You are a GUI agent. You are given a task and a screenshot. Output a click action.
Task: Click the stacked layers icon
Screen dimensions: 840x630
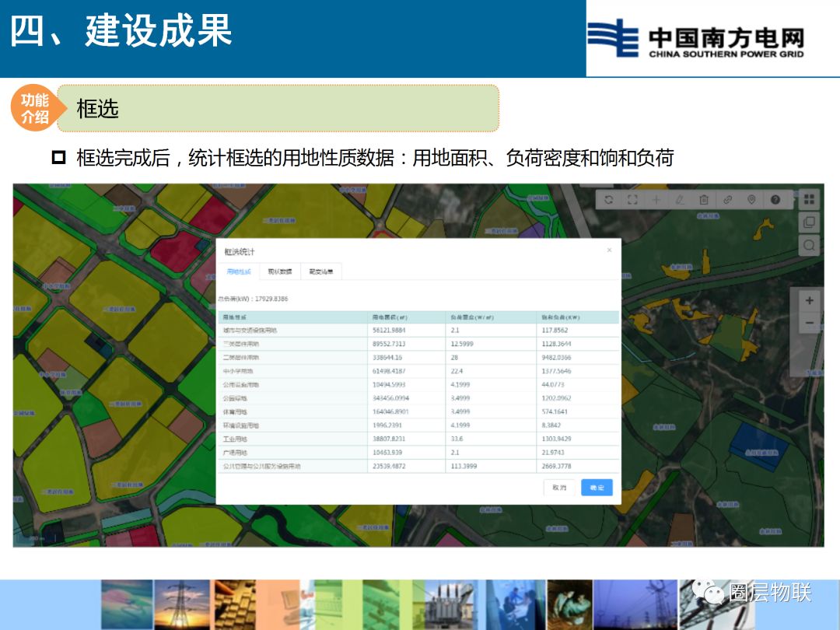coord(809,222)
